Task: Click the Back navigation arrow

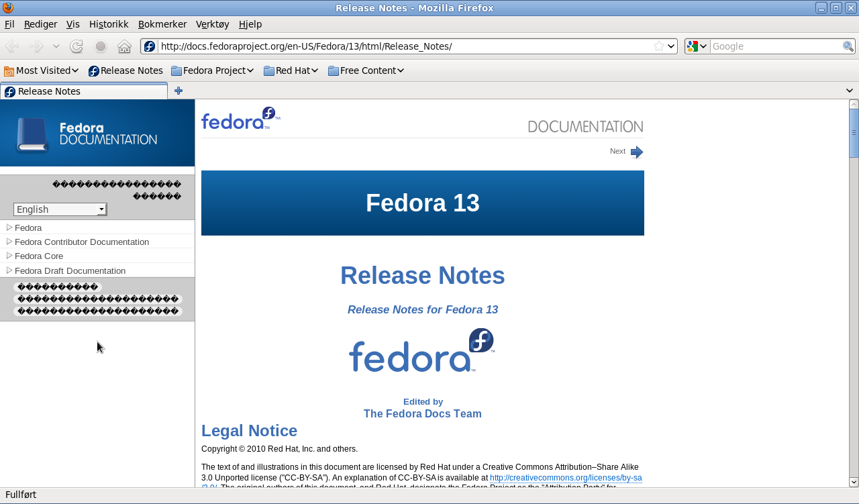Action: pyautogui.click(x=11, y=46)
